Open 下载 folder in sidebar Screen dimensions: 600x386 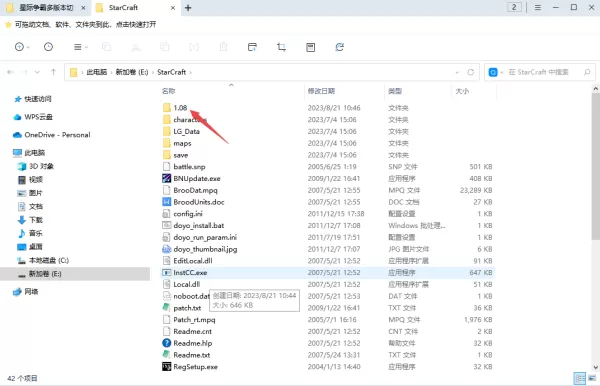36,220
